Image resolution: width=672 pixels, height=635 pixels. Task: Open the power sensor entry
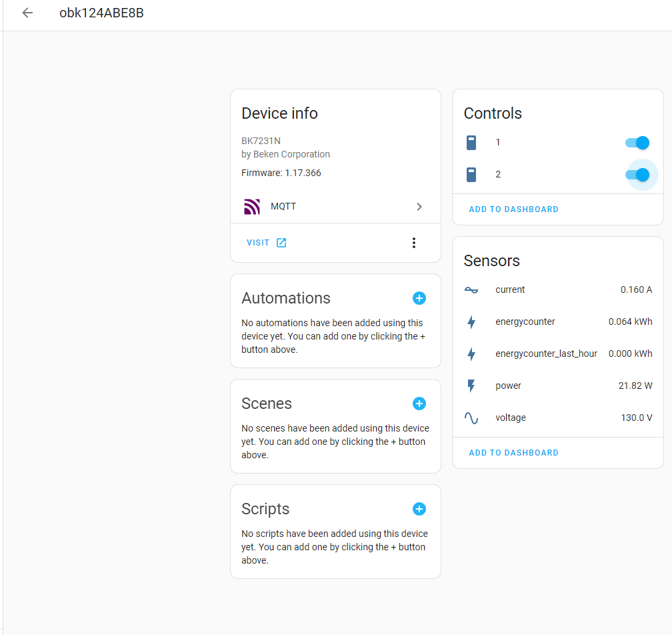point(558,386)
